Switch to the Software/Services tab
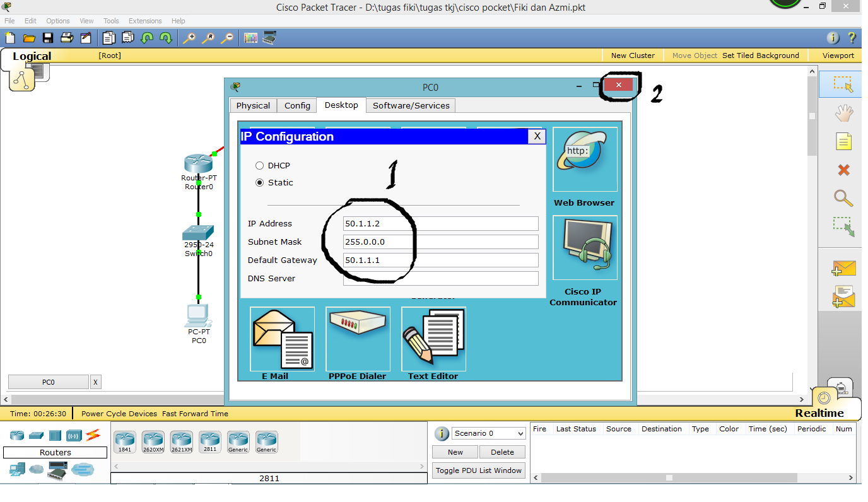Screen dimensions: 868x502 pos(411,105)
